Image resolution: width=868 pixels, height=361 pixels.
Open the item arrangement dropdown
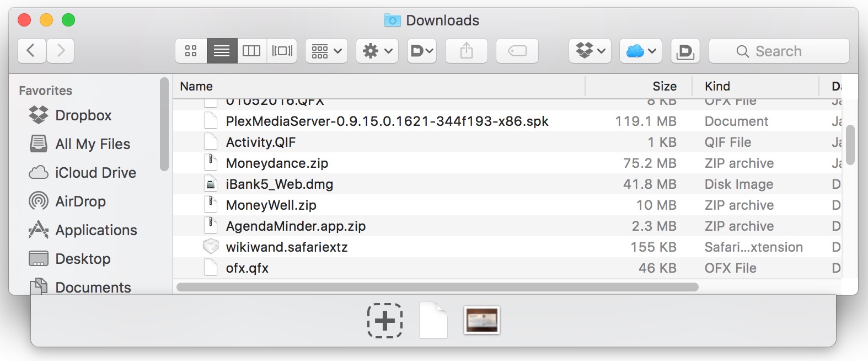click(x=326, y=51)
